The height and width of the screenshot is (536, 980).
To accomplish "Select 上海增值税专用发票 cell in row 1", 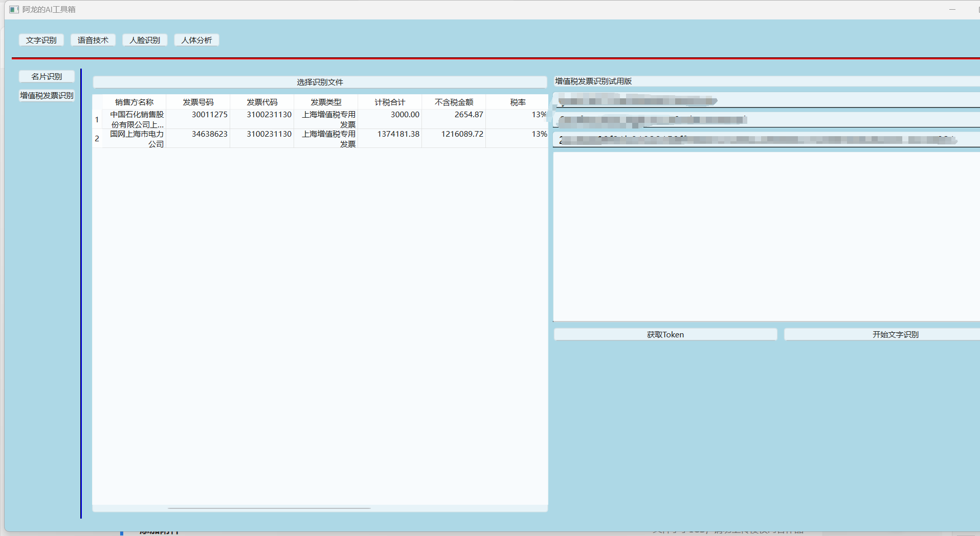I will (326, 119).
